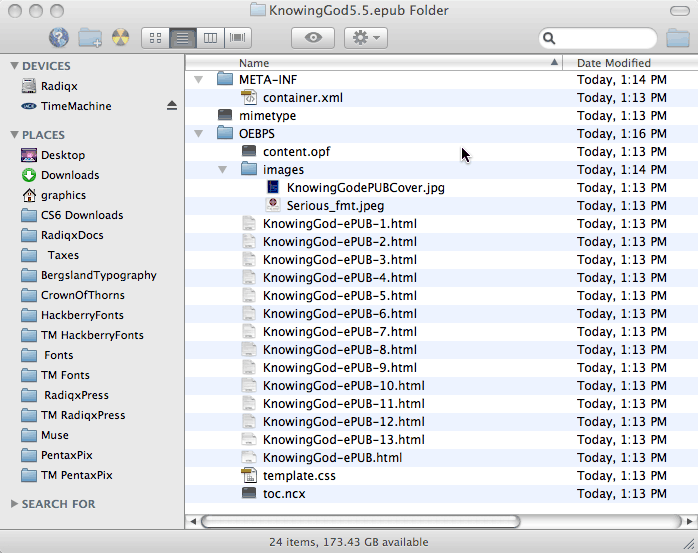Open Downloads in the sidebar
Image resolution: width=698 pixels, height=553 pixels.
tap(60, 175)
